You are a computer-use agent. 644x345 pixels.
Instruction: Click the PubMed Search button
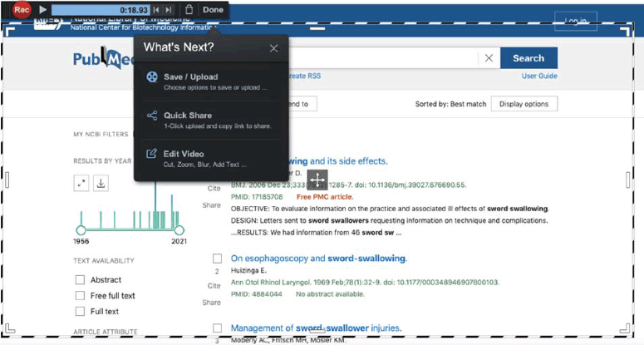tap(528, 58)
